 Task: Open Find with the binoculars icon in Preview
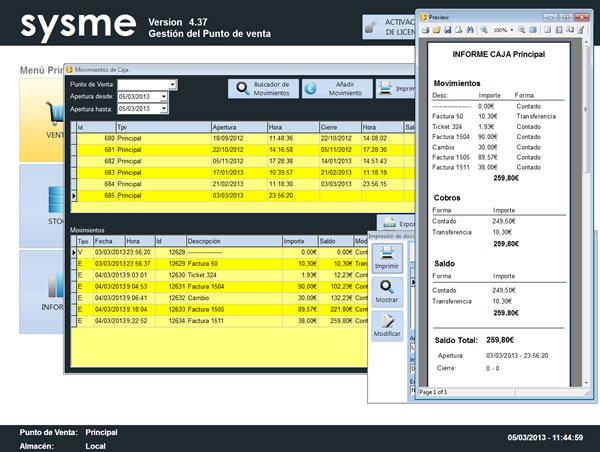point(470,30)
